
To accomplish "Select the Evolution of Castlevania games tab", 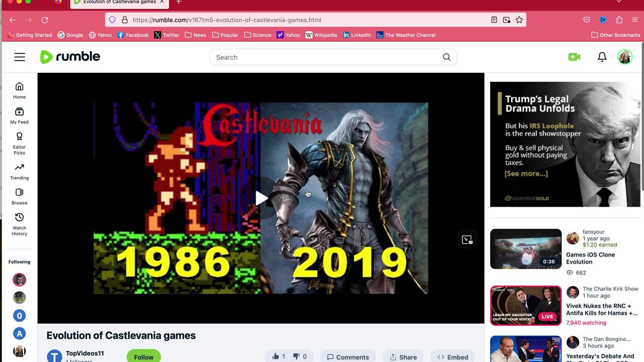I will tap(120, 3).
